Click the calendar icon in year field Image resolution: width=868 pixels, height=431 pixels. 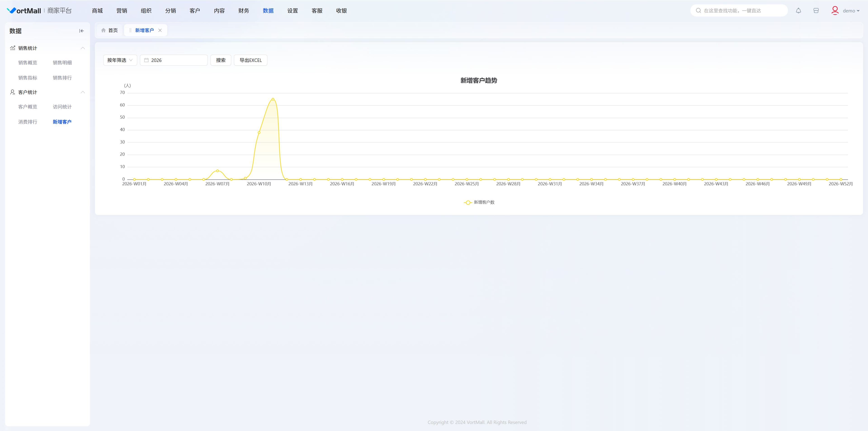coord(146,60)
